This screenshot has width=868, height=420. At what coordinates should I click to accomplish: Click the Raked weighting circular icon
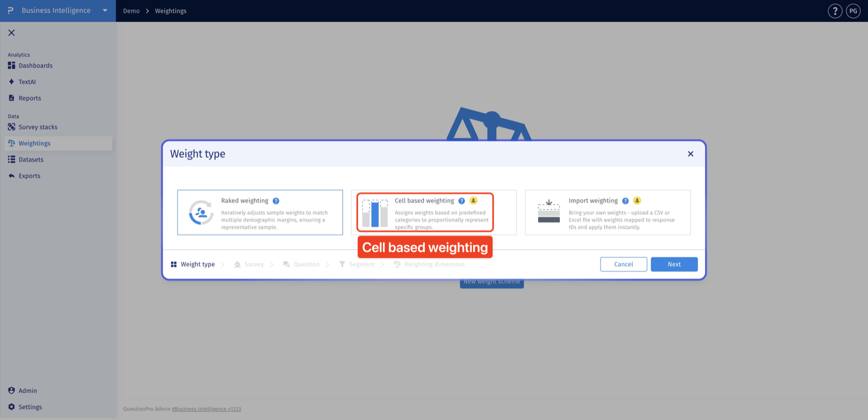tap(201, 213)
